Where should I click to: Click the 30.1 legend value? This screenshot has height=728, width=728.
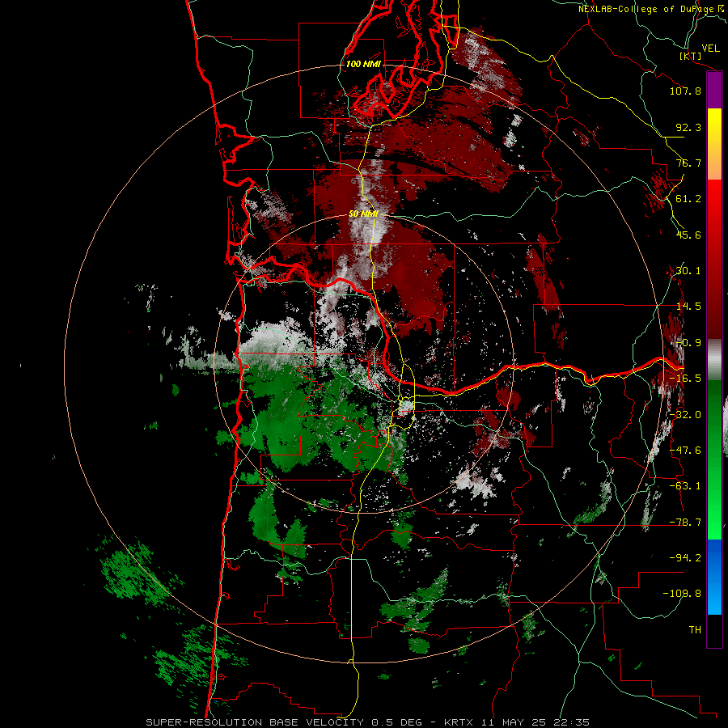click(688, 271)
